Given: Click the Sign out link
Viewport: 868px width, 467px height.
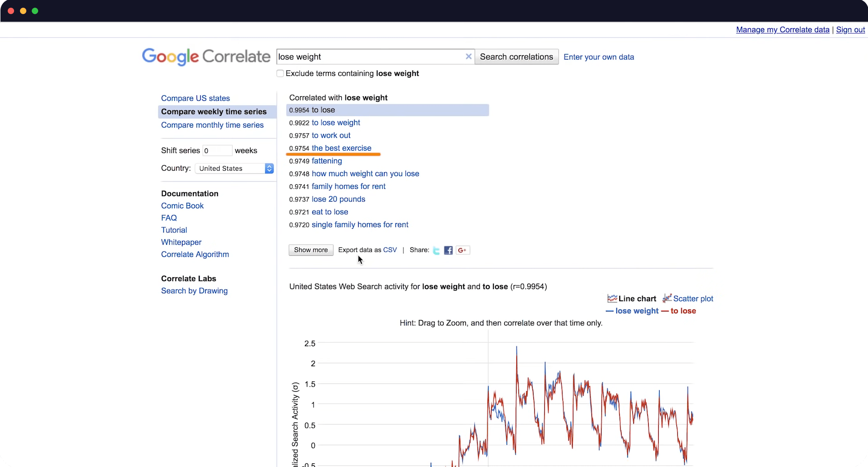Looking at the screenshot, I should (850, 29).
